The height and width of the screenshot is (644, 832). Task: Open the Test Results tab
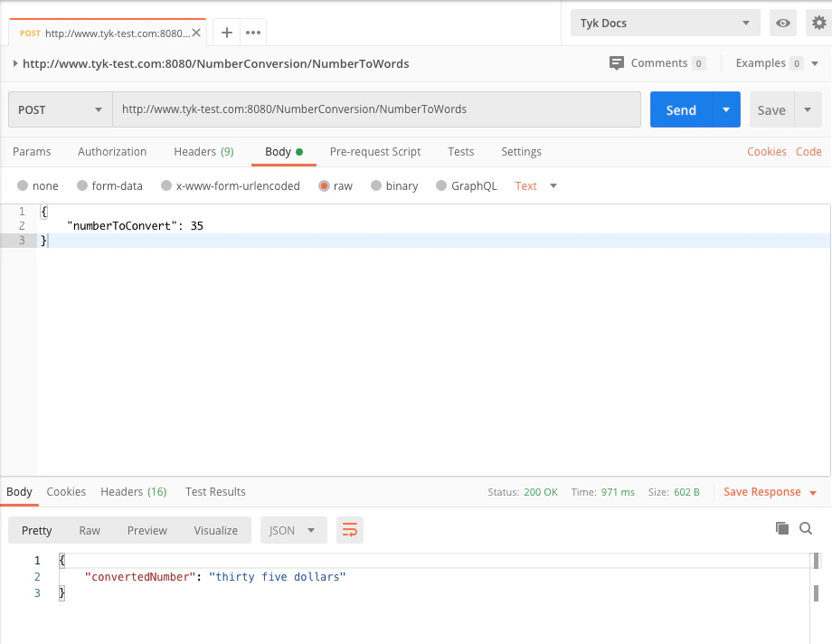(215, 492)
